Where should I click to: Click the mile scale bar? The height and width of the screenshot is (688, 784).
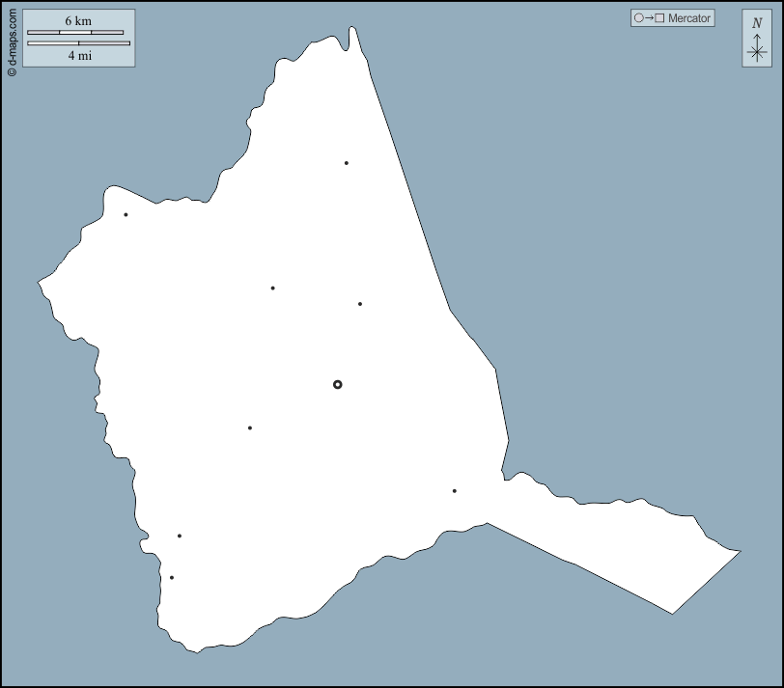(x=78, y=43)
